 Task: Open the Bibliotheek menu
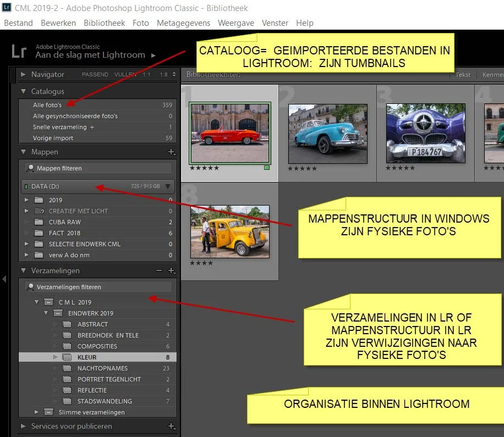104,23
